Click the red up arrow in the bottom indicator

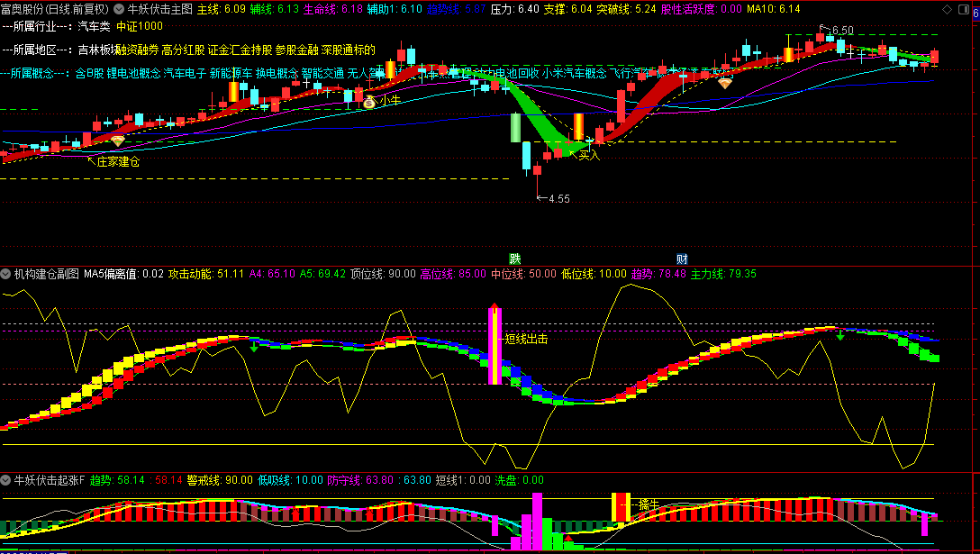(x=568, y=538)
